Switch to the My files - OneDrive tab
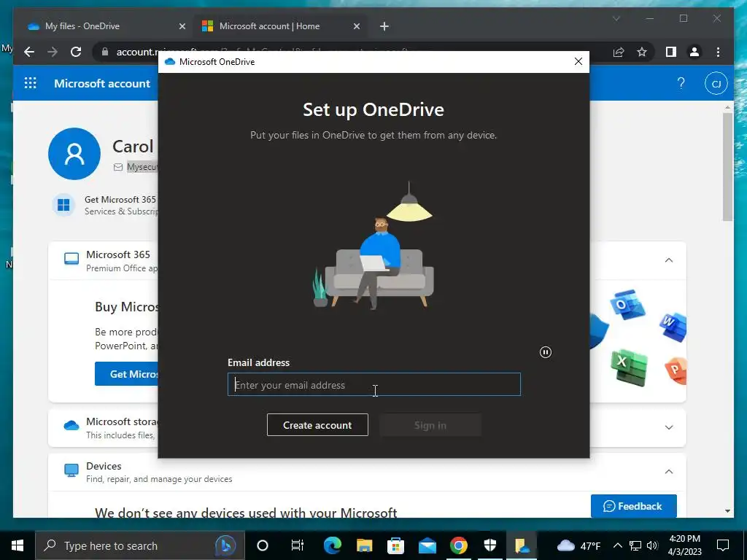Viewport: 747px width, 560px height. tap(82, 26)
